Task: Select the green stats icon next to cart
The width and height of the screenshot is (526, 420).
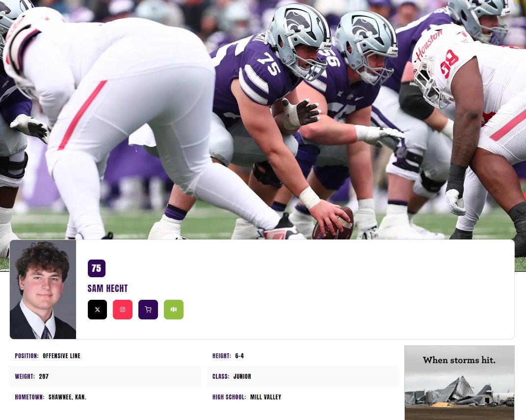Action: point(174,309)
